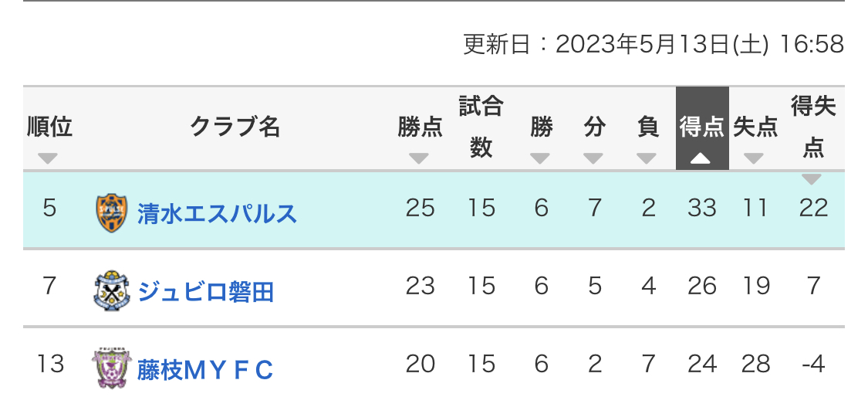Image resolution: width=868 pixels, height=397 pixels.
Task: Sort table by 勝 column arrow
Action: point(540,158)
